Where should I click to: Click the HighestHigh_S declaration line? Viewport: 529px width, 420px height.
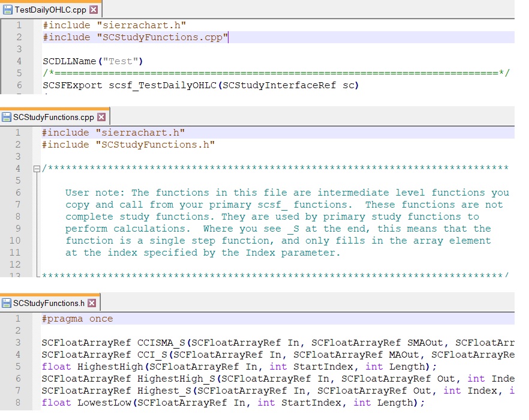point(278,379)
